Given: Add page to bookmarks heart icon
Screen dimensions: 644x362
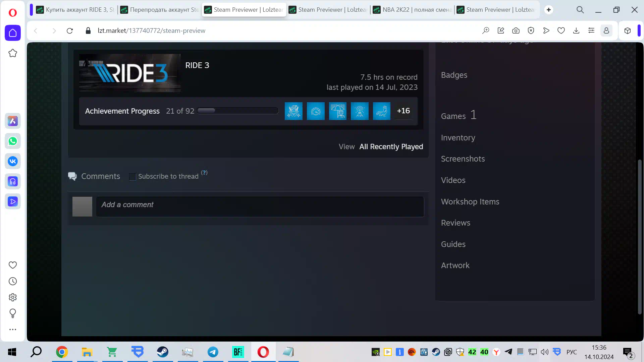Looking at the screenshot, I should pos(561,31).
